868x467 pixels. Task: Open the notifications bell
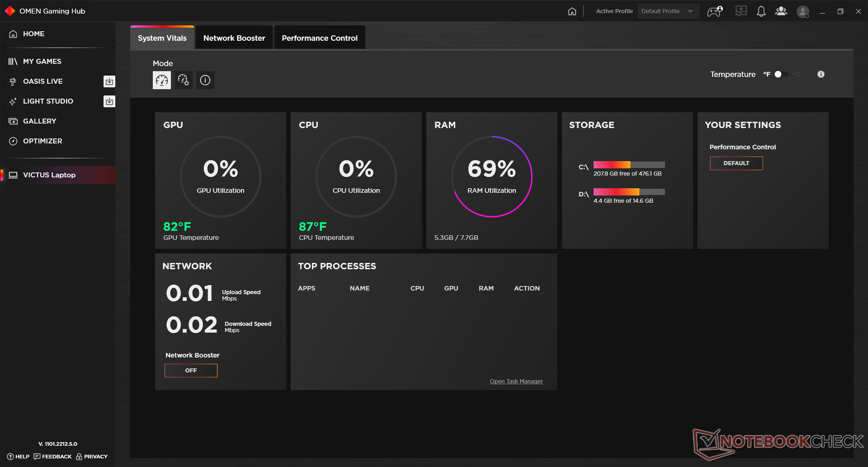coord(761,11)
